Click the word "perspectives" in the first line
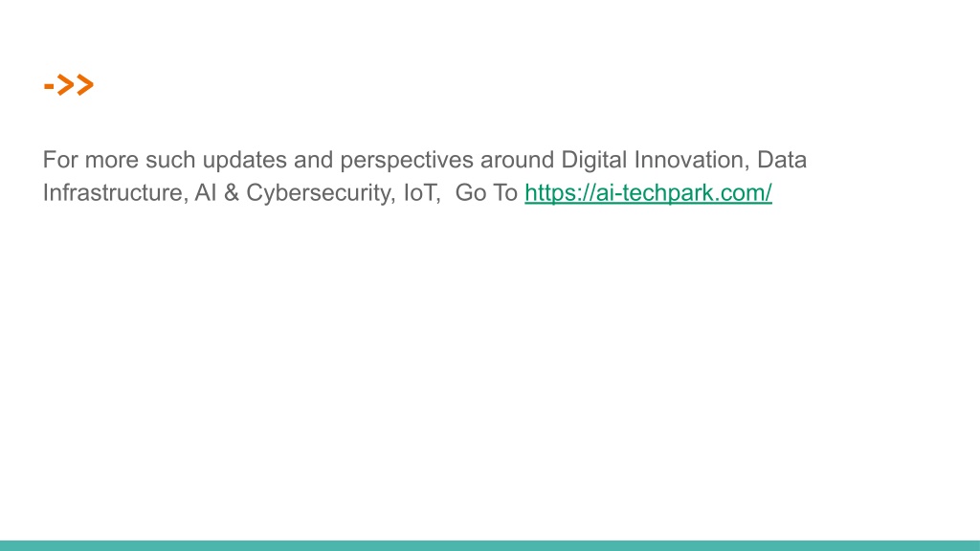This screenshot has width=980, height=551. [x=406, y=161]
